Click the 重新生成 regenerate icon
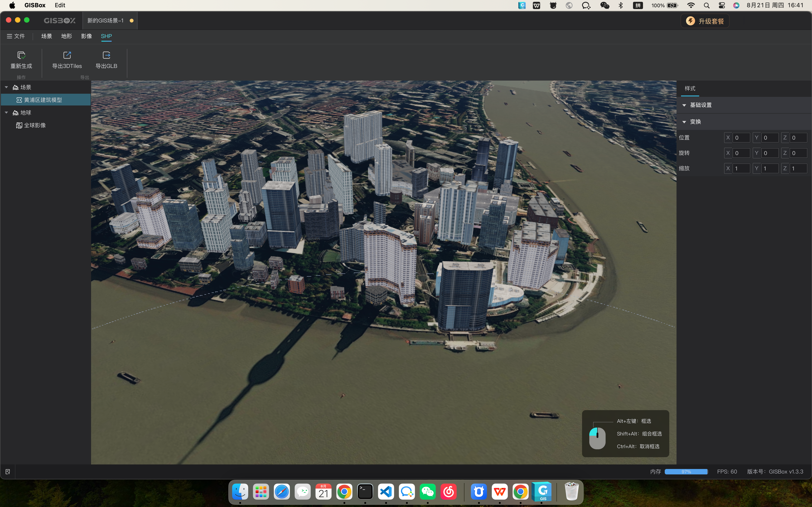 click(x=21, y=55)
